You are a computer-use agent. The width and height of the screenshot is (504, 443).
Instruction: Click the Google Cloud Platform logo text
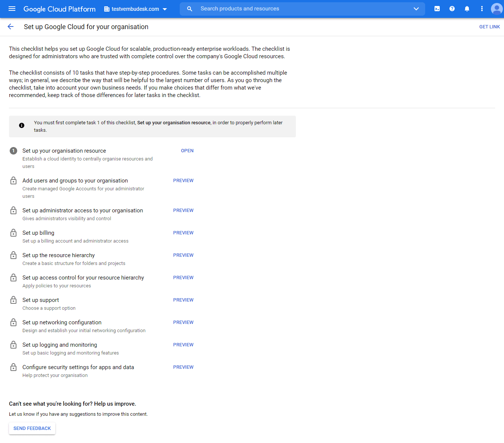(x=59, y=9)
